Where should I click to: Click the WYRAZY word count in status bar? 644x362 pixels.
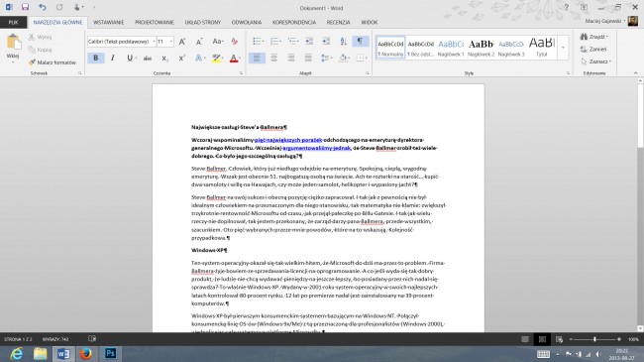click(55, 339)
